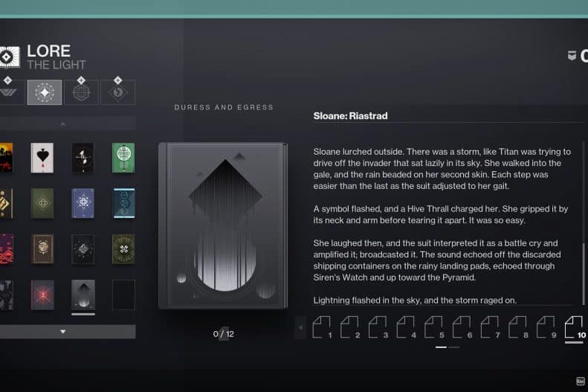588x392 pixels.
Task: Click the "THE LIGHT" subtitle
Action: (56, 65)
